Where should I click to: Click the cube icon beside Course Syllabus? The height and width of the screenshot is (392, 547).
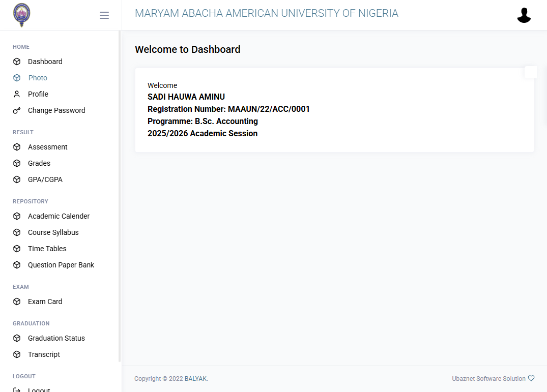coord(17,232)
